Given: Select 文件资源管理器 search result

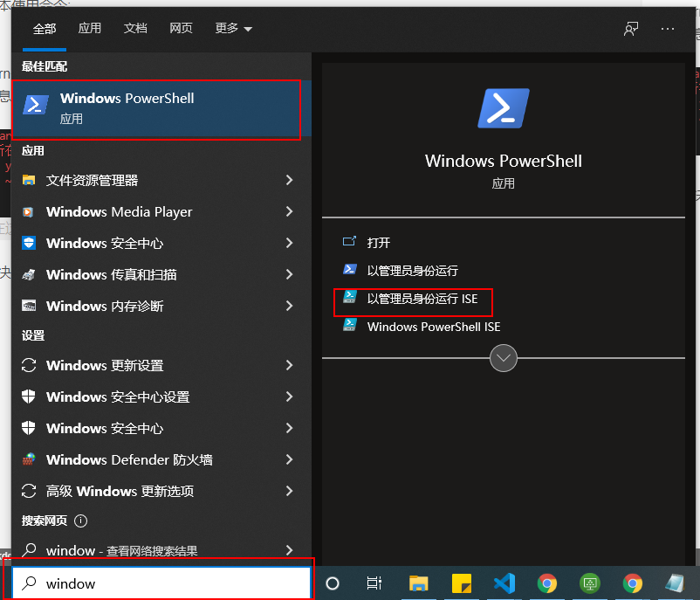Looking at the screenshot, I should tap(161, 180).
